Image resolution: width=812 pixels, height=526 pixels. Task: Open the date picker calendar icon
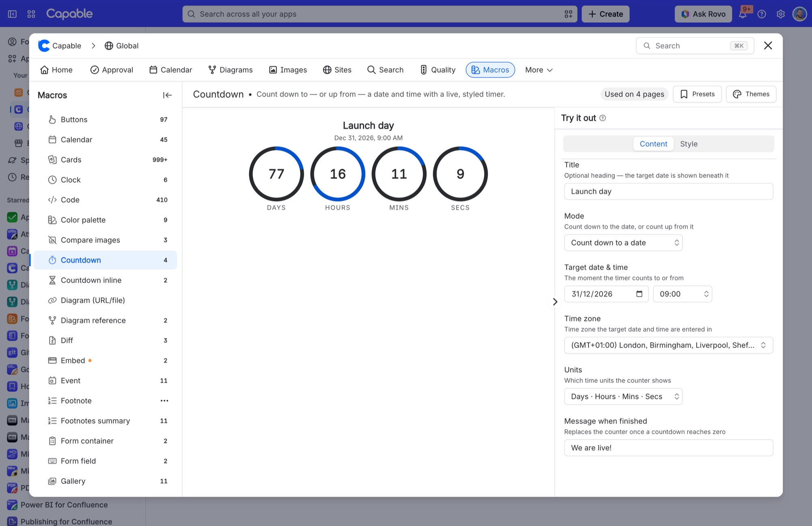coord(639,294)
